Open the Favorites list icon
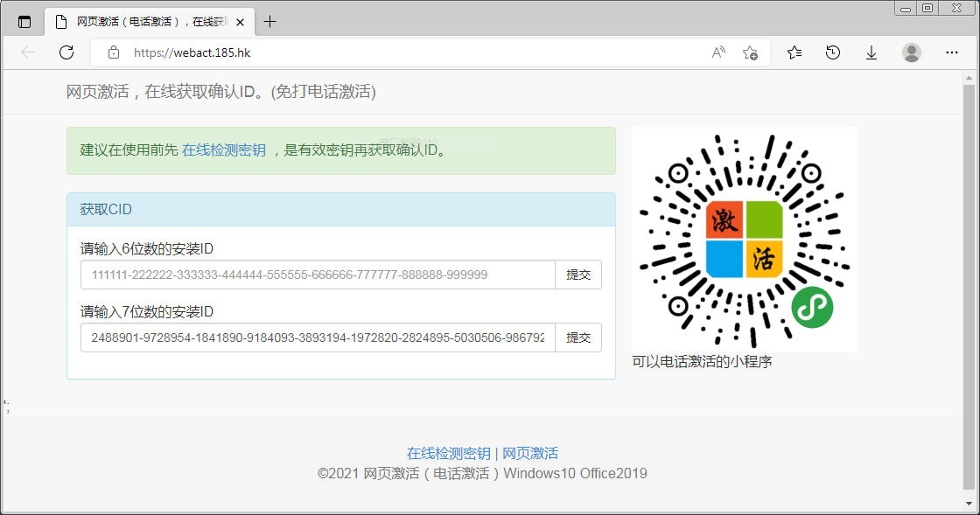 794,52
